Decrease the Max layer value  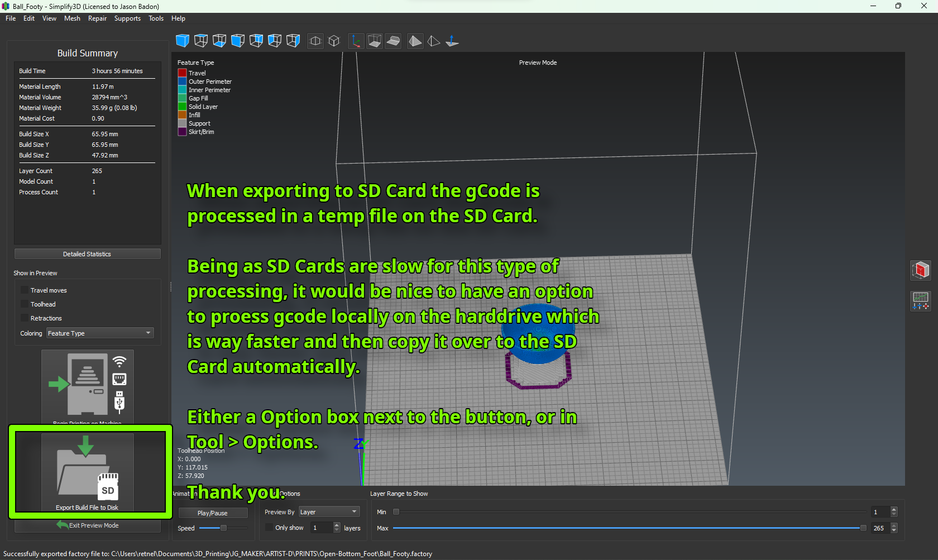tap(894, 530)
